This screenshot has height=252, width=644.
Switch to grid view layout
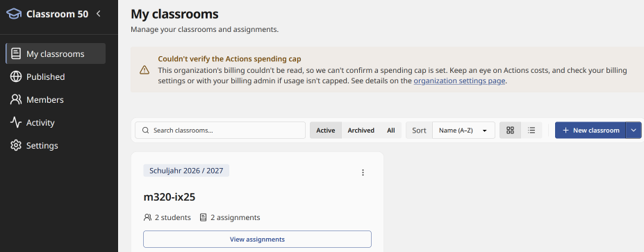510,130
